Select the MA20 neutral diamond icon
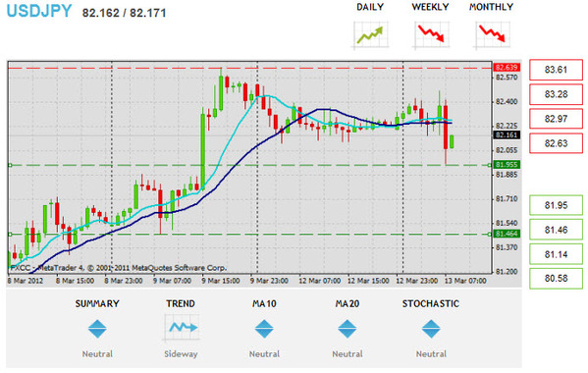 (x=347, y=329)
